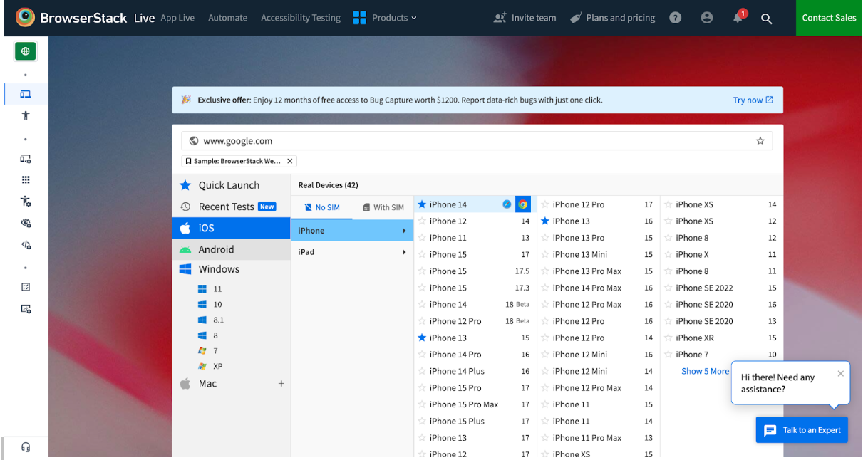Expand the iPhone device category arrow
Viewport: 868px width, 460px height.
pos(405,231)
